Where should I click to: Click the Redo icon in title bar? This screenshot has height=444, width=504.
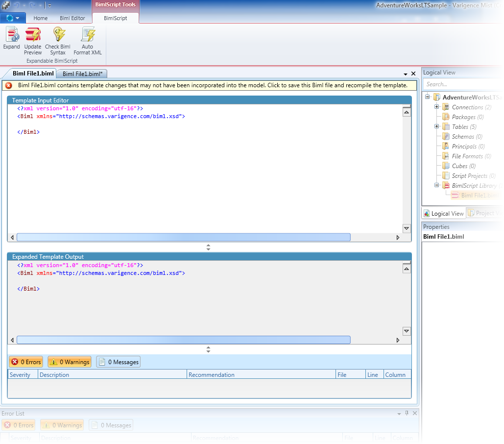[x=32, y=5]
